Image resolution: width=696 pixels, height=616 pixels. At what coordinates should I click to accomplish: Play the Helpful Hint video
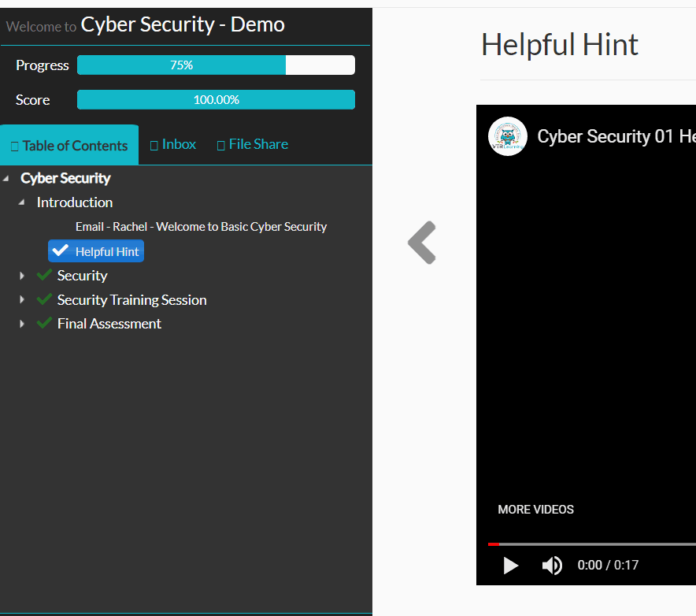pyautogui.click(x=511, y=566)
